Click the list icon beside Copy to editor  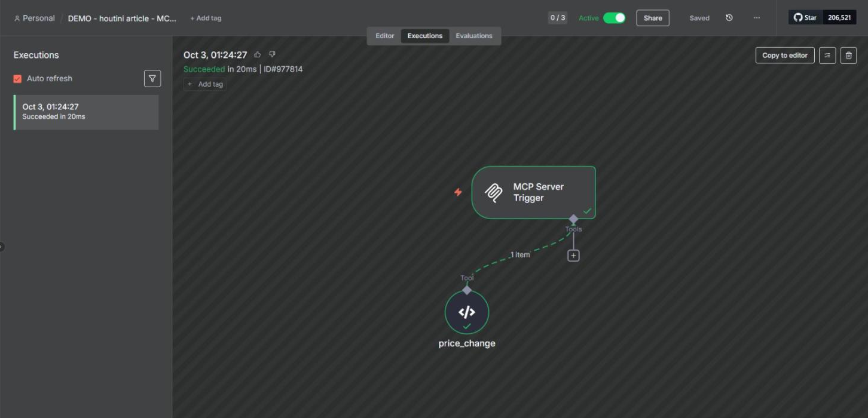827,56
